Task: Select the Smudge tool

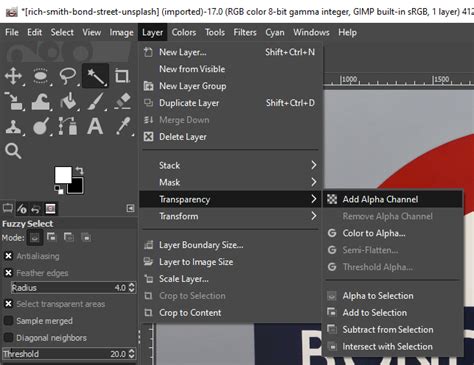Action: point(41,127)
